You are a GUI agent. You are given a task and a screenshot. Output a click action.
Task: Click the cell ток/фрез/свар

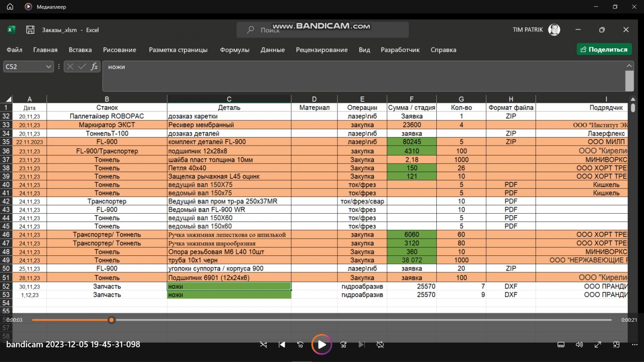point(362,202)
